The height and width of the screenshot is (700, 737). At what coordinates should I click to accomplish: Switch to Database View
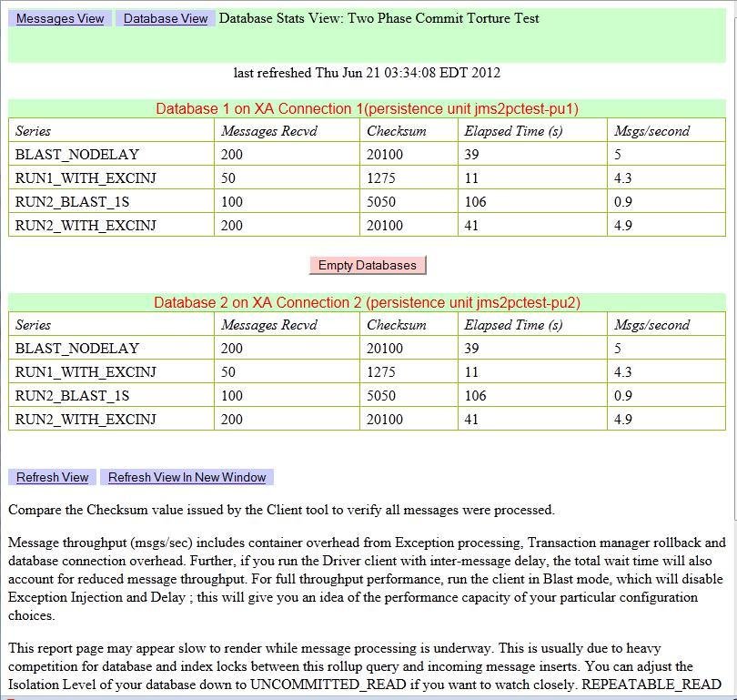tap(164, 17)
